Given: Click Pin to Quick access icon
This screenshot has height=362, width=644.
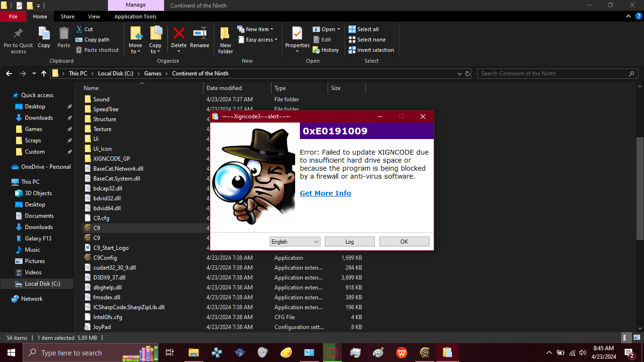Looking at the screenshot, I should coord(18,40).
